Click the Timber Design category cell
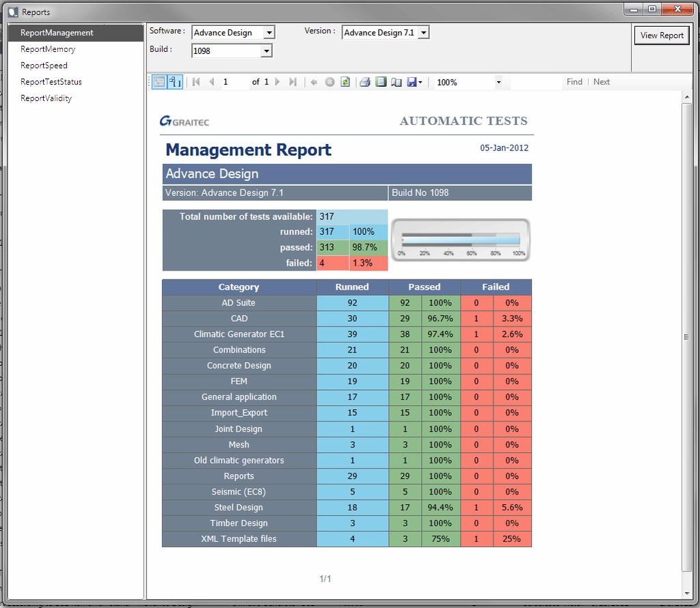 [x=239, y=523]
